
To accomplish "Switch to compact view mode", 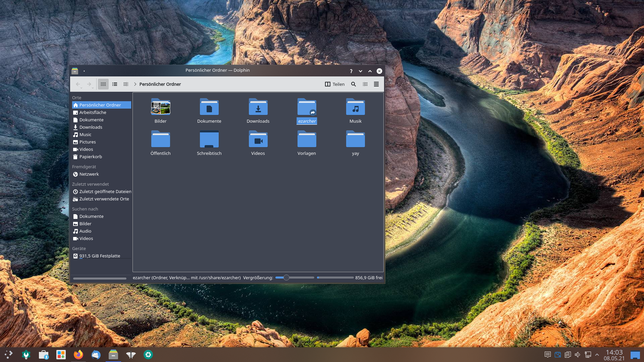I will 126,84.
